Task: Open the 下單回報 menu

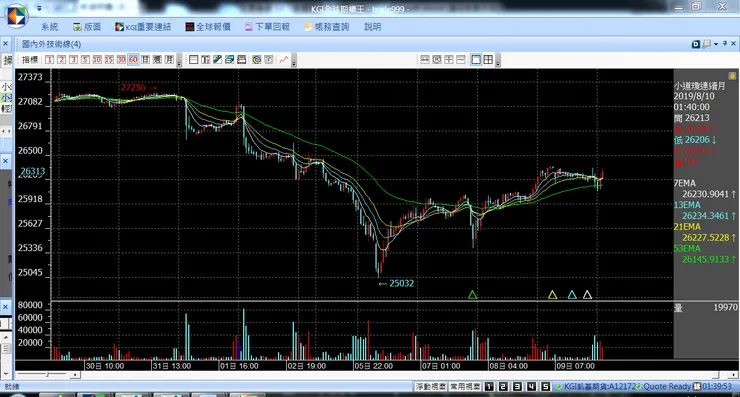Action: click(x=267, y=27)
